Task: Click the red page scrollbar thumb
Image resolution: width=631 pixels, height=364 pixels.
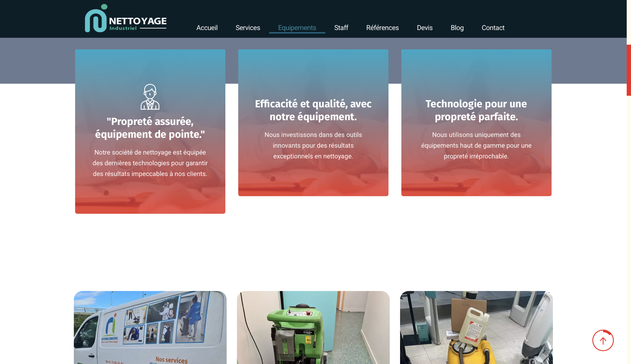Action: [629, 70]
